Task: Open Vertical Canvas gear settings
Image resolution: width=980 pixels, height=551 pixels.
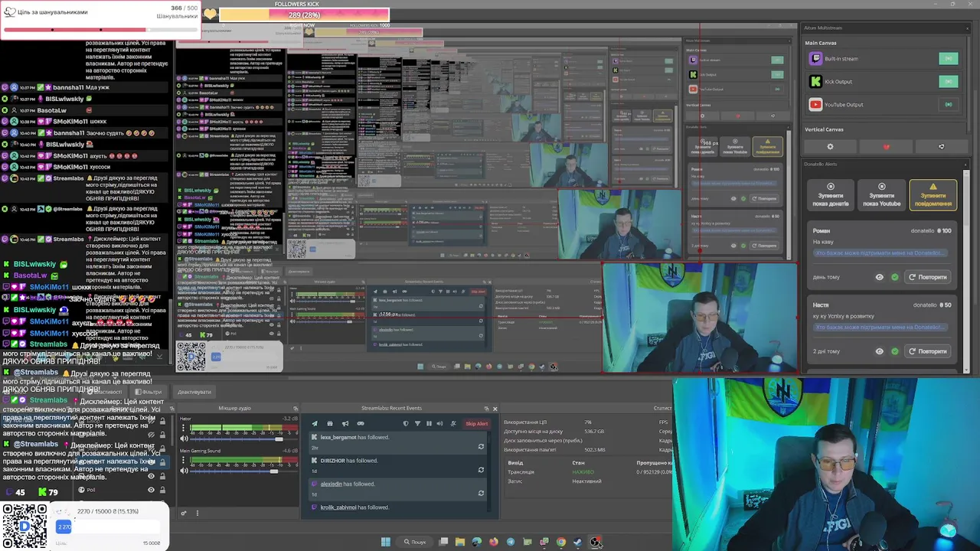Action: tap(830, 146)
